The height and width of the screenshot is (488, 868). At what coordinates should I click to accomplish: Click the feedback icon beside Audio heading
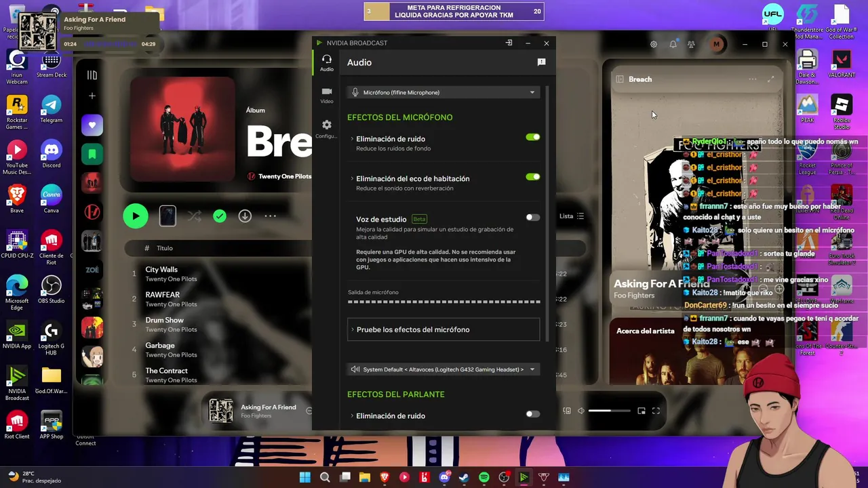(x=541, y=62)
